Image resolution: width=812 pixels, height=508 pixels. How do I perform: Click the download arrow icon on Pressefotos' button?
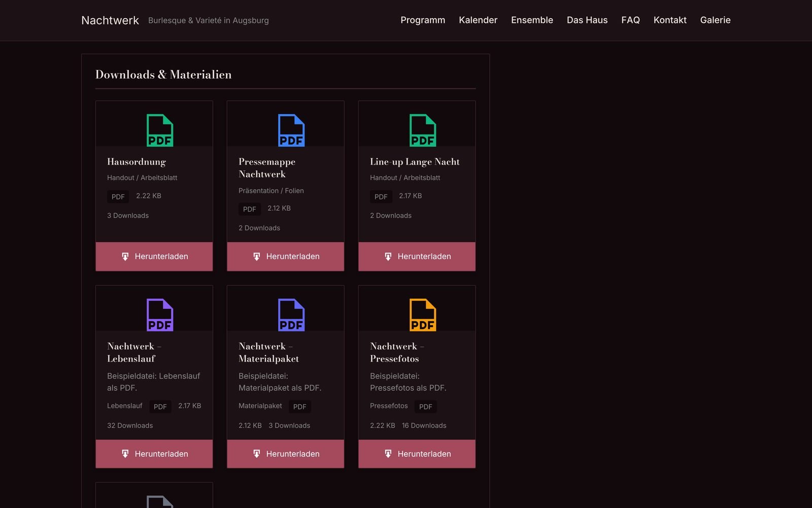coord(388,454)
